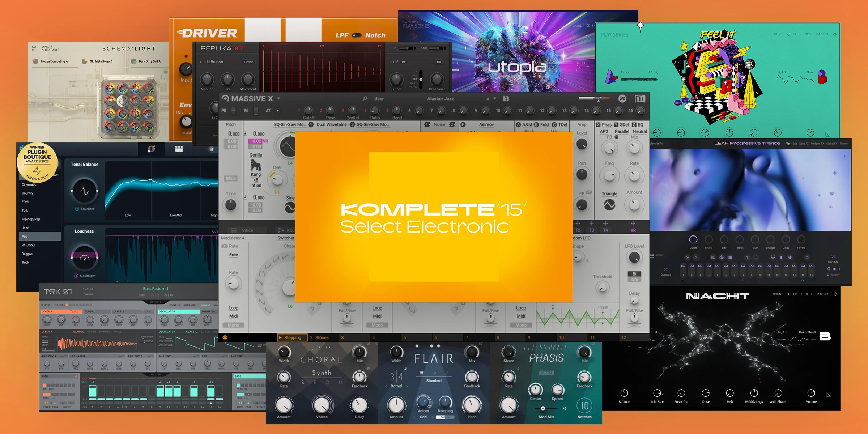Switch the Random LFO to Uni mode

coord(635,280)
